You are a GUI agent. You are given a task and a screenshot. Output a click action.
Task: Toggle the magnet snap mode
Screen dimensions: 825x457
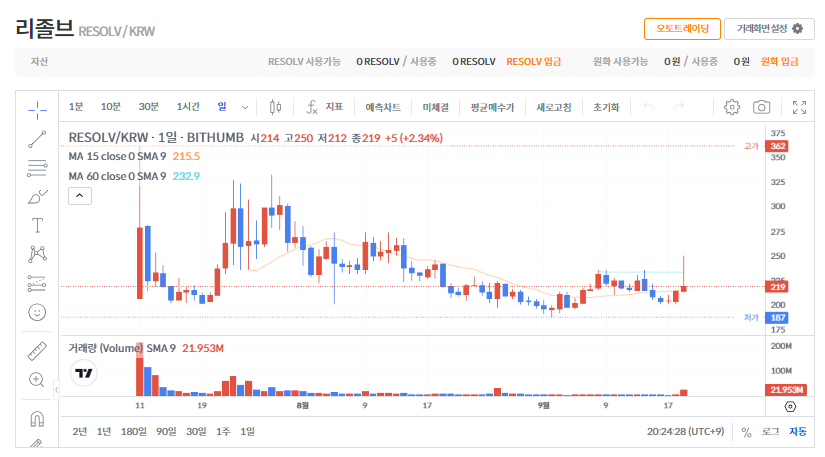tap(37, 419)
